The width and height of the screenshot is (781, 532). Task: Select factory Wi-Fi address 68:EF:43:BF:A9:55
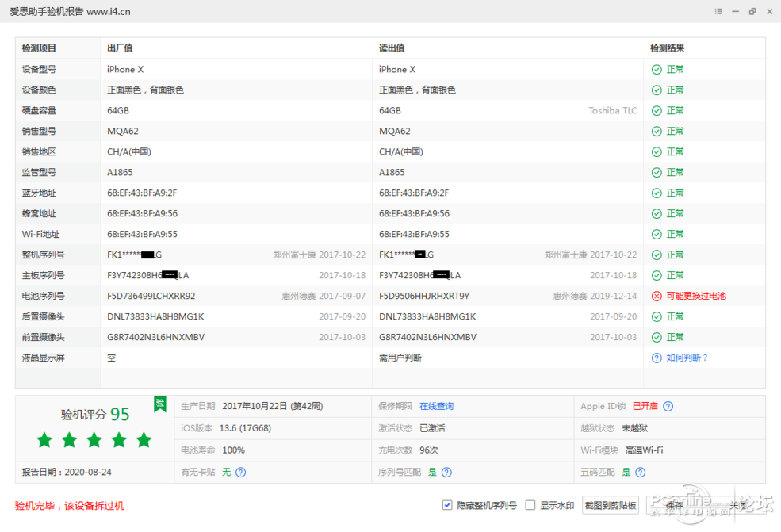coord(143,234)
